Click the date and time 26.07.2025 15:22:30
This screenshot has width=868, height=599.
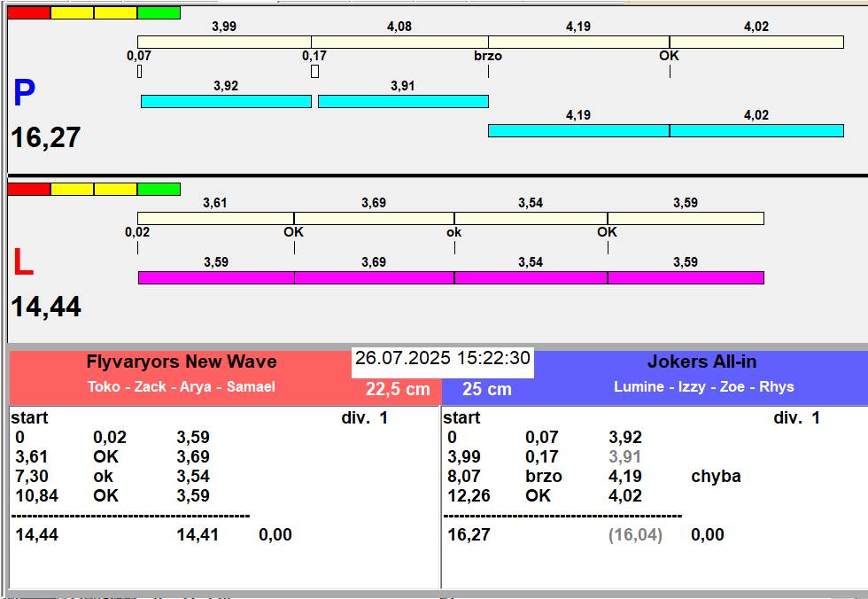tap(443, 358)
